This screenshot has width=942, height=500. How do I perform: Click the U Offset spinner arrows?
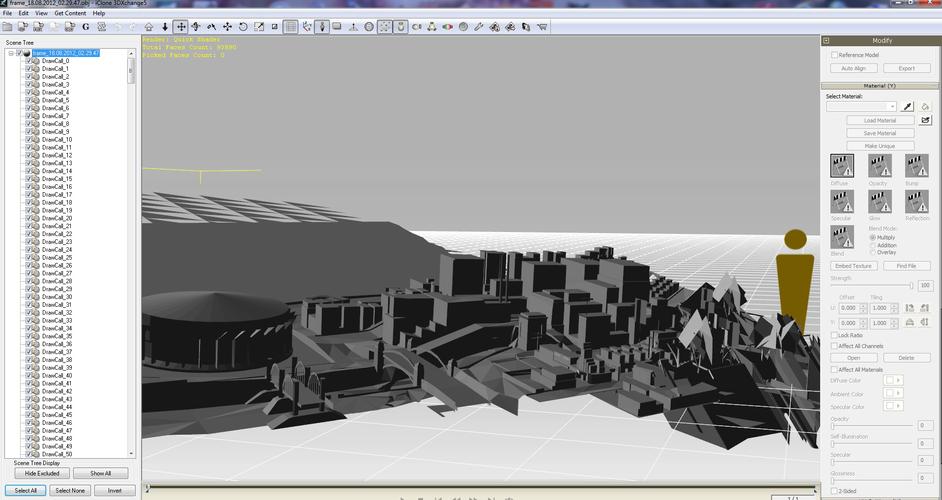pos(863,308)
